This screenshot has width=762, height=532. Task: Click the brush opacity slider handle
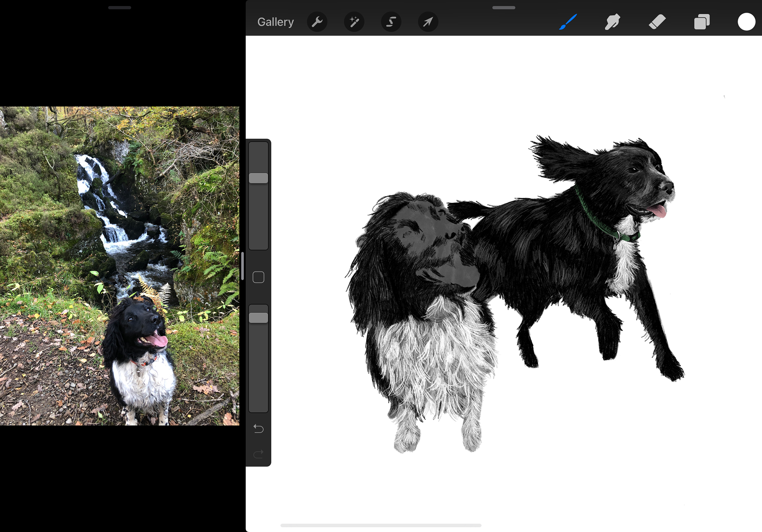click(x=258, y=318)
